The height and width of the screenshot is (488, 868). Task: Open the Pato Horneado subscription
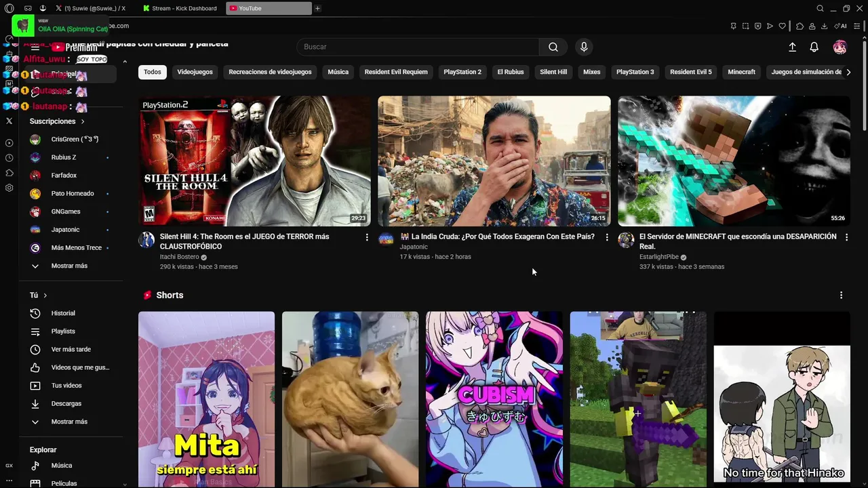tap(71, 193)
